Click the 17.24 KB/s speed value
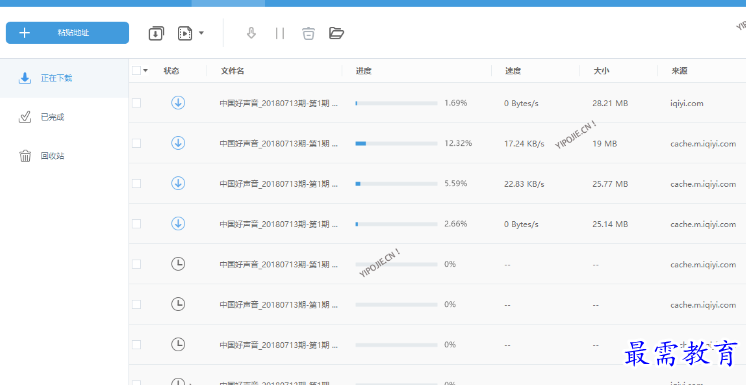This screenshot has height=385, width=746. pos(524,143)
